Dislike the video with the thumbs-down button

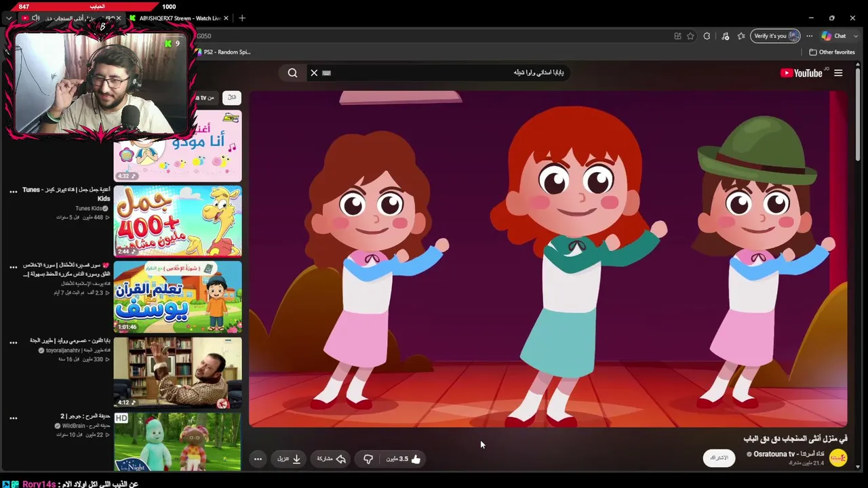click(x=368, y=459)
